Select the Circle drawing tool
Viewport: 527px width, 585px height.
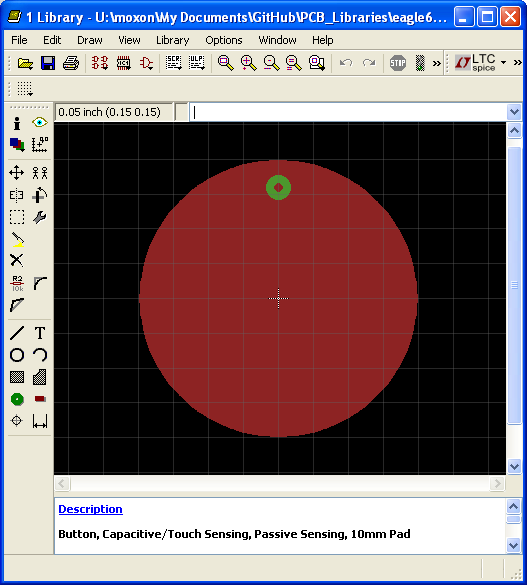pyautogui.click(x=17, y=355)
